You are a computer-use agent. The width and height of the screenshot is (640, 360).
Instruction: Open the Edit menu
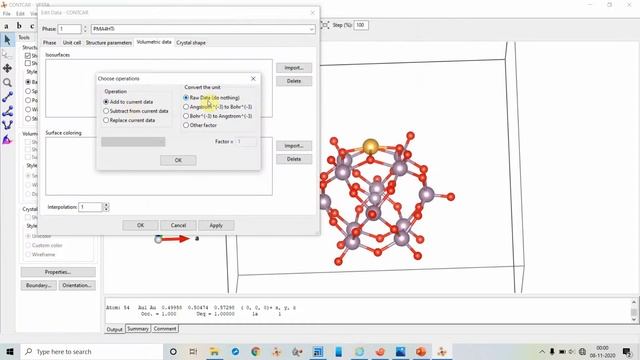click(x=20, y=13)
